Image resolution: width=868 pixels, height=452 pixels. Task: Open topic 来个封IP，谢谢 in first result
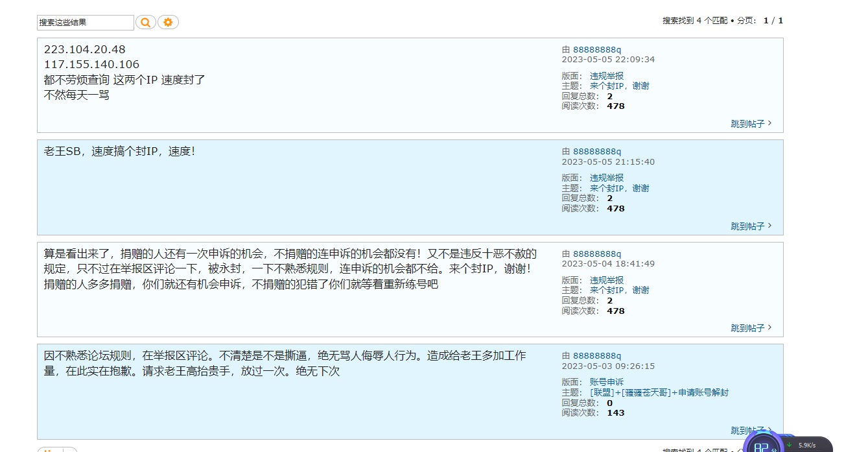click(619, 86)
